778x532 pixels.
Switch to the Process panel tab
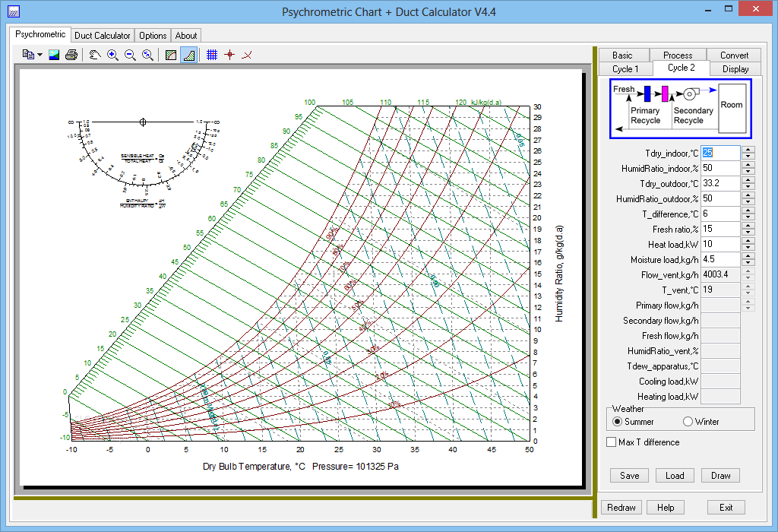(678, 55)
